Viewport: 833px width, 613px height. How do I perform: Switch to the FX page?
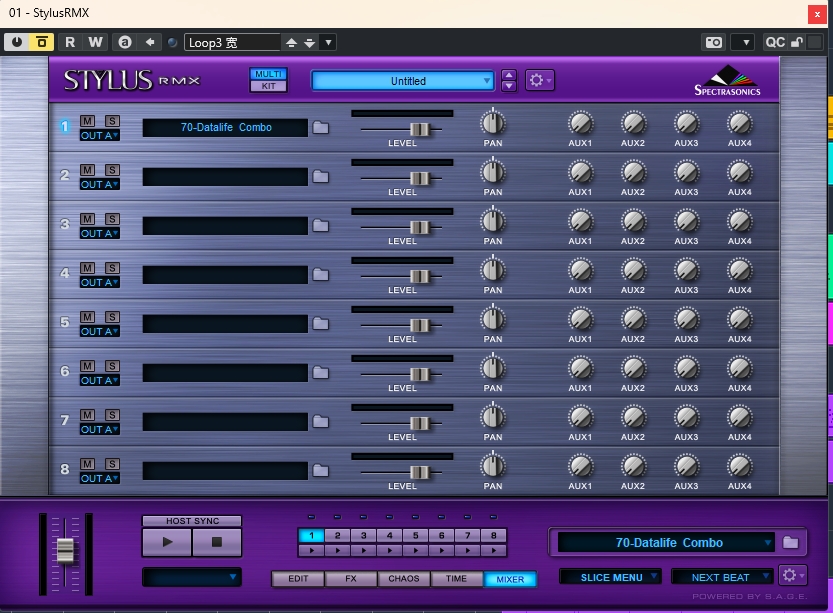(x=351, y=578)
